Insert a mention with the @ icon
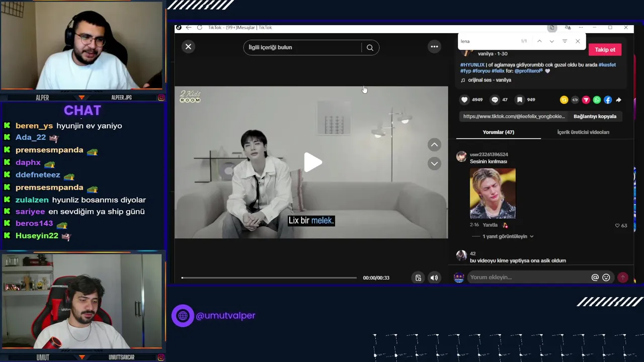This screenshot has height=362, width=644. (595, 278)
